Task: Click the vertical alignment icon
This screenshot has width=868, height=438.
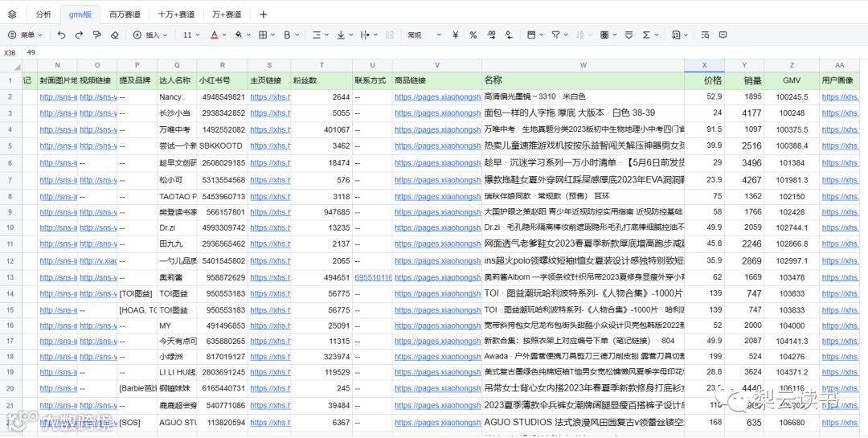Action: pyautogui.click(x=341, y=35)
